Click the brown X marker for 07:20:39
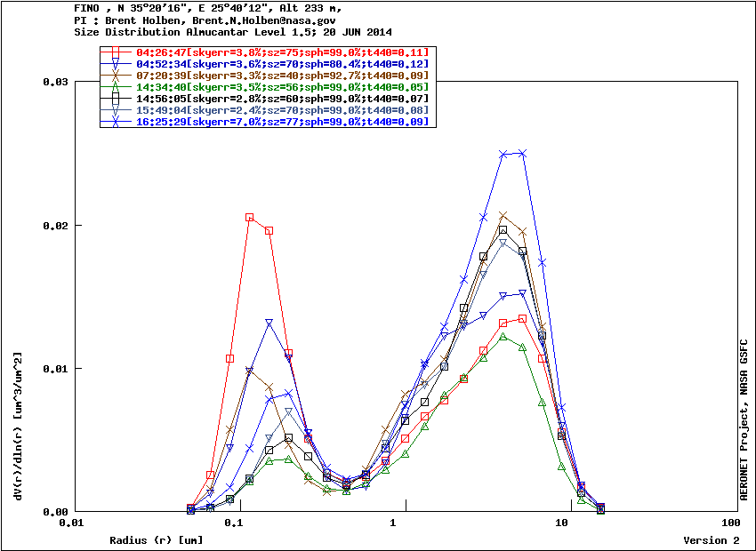Viewport: 756px width, 551px height. (x=116, y=76)
